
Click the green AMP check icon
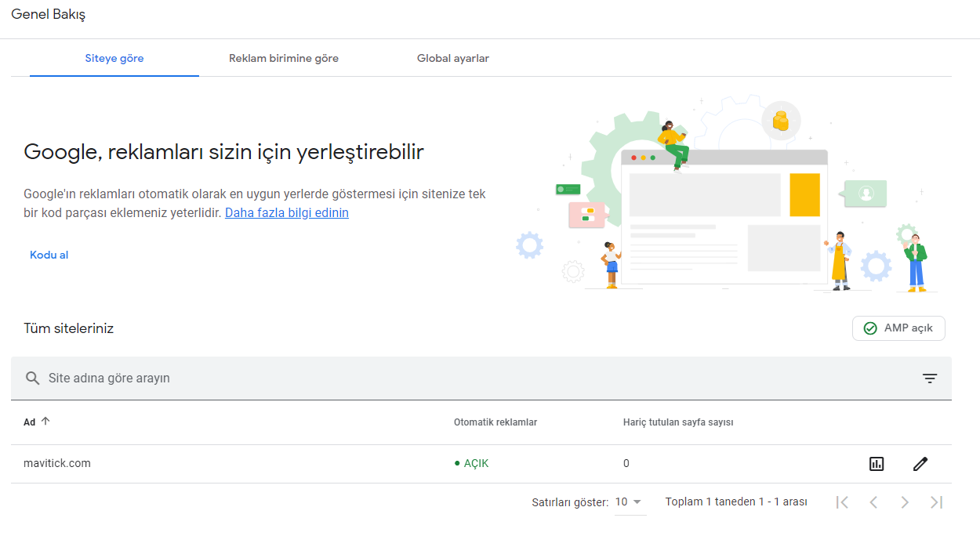[x=869, y=328]
